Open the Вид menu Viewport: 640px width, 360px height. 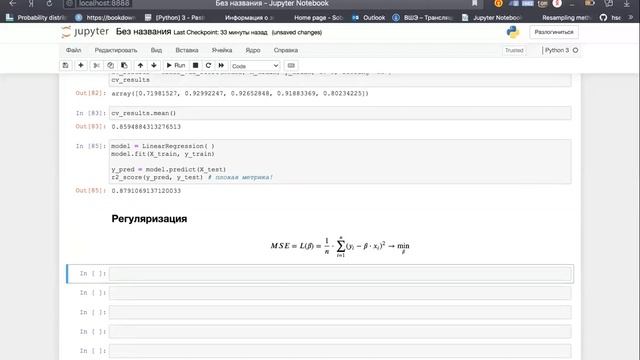[156, 50]
